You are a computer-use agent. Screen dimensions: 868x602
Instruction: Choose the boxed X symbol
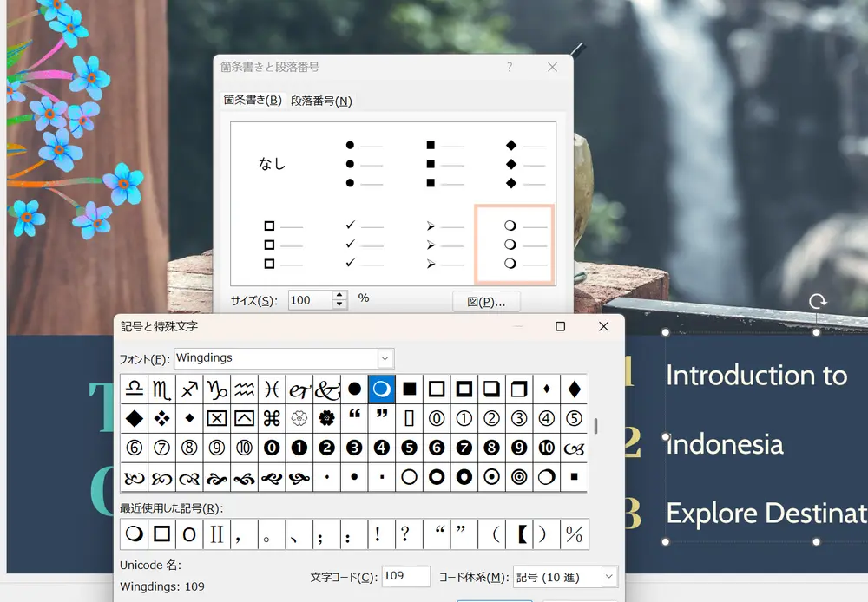click(x=217, y=418)
